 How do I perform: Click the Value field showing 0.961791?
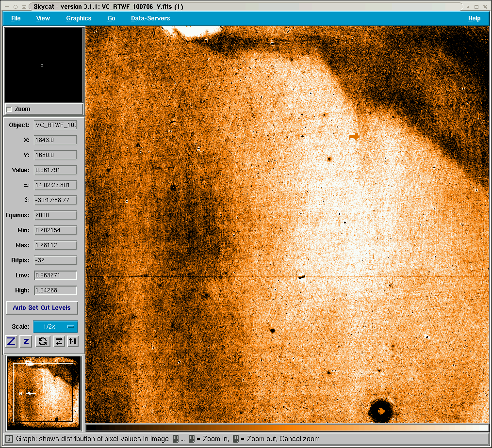[55, 170]
